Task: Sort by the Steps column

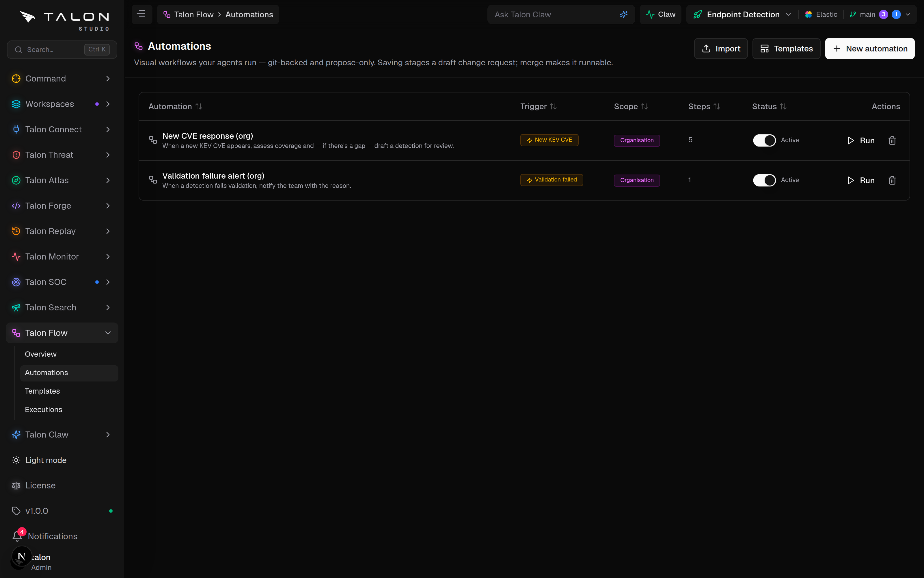Action: point(704,106)
